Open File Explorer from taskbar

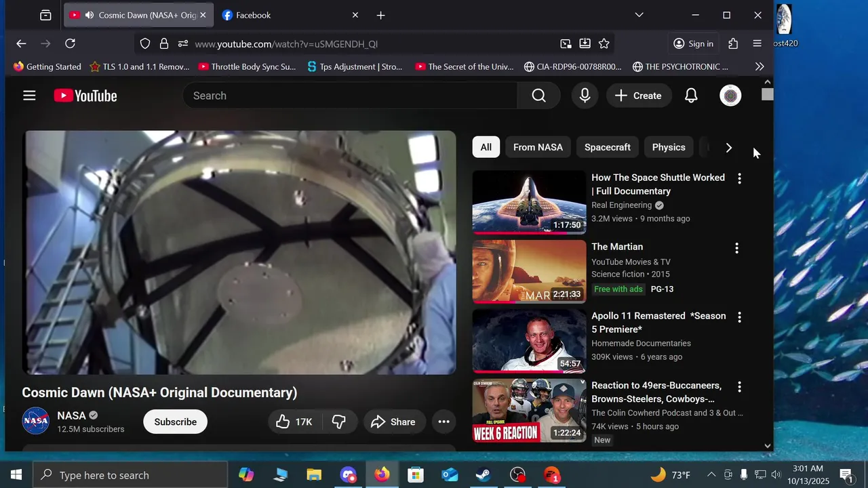(x=314, y=475)
